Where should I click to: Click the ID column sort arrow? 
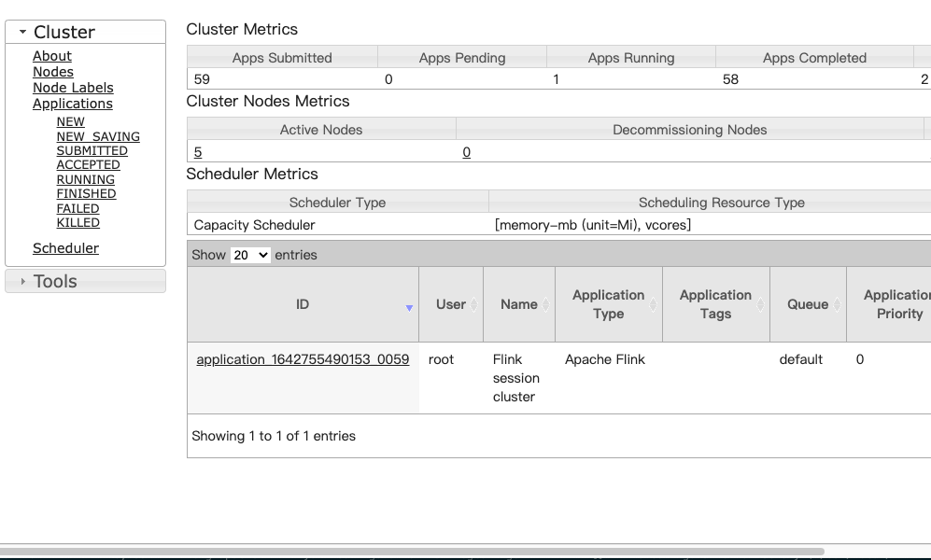coord(409,308)
